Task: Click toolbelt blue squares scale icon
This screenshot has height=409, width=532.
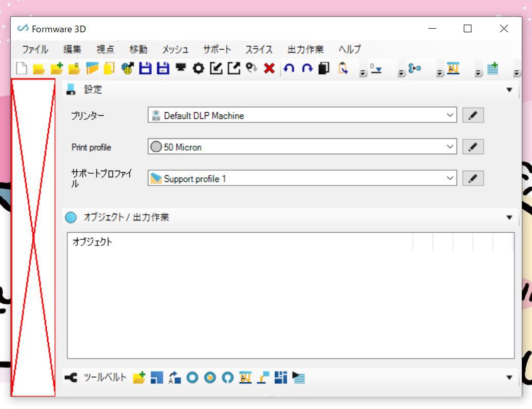Action: click(157, 378)
